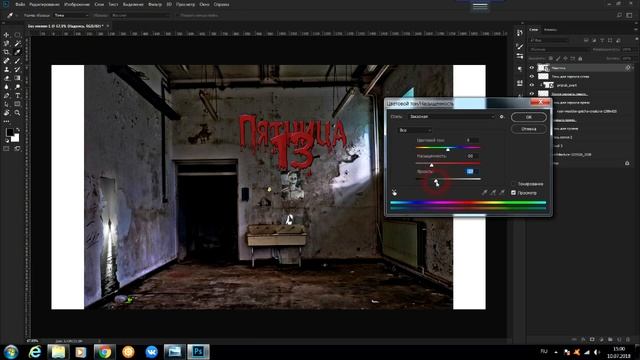640x360 pixels.
Task: Toggle visibility of third layer with mask
Action: coord(531,85)
